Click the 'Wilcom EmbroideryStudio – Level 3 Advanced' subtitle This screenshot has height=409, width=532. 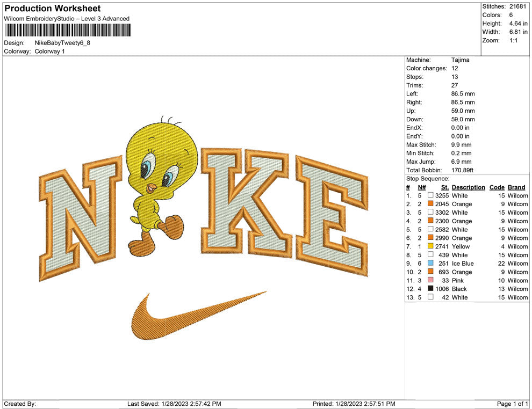click(67, 19)
